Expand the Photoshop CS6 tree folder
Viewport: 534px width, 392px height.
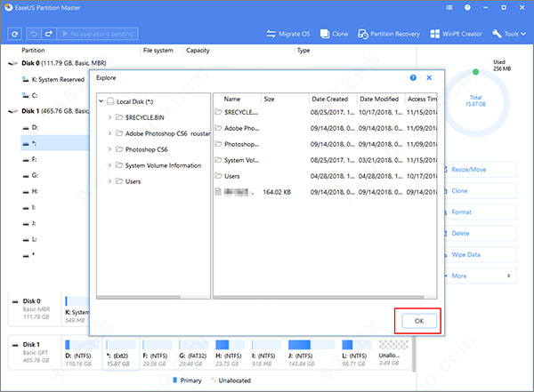pos(109,149)
